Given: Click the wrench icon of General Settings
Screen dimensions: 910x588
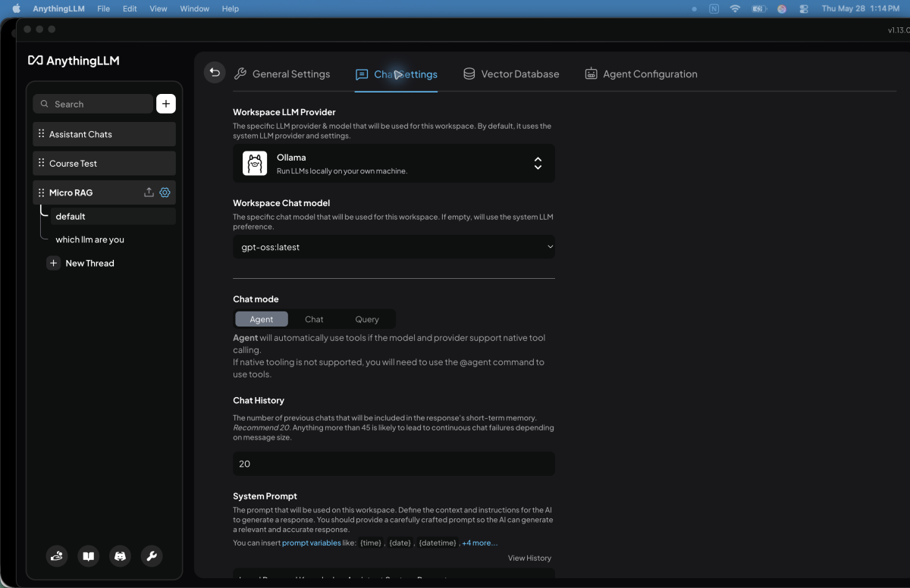Looking at the screenshot, I should point(240,73).
